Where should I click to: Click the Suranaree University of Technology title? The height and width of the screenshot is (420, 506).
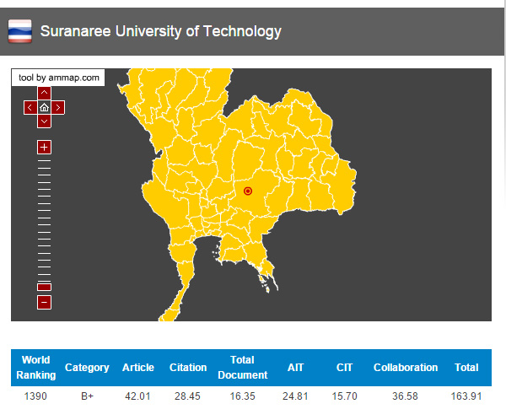[161, 31]
